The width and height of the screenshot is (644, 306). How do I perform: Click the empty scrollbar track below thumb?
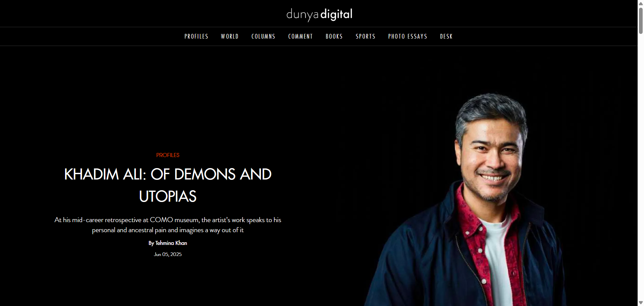(x=641, y=168)
